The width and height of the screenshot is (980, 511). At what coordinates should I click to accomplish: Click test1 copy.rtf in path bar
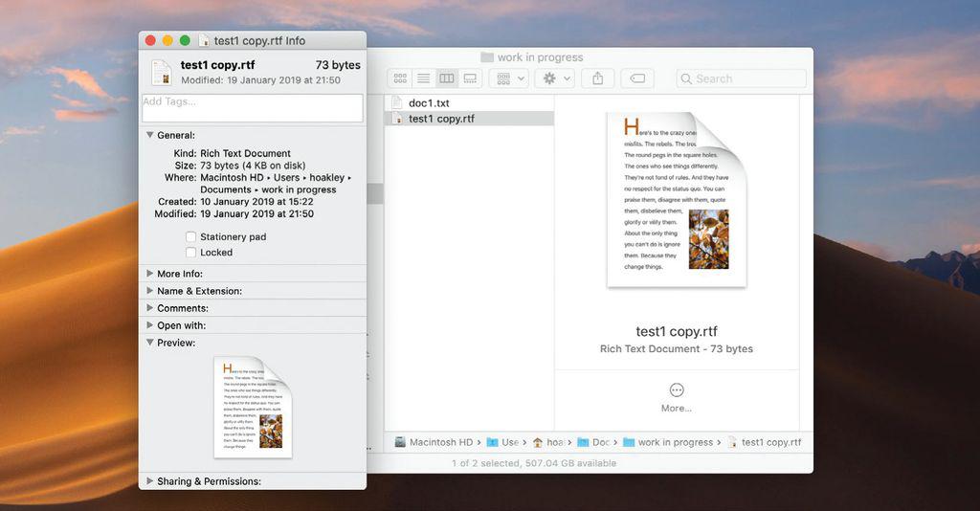pyautogui.click(x=764, y=442)
